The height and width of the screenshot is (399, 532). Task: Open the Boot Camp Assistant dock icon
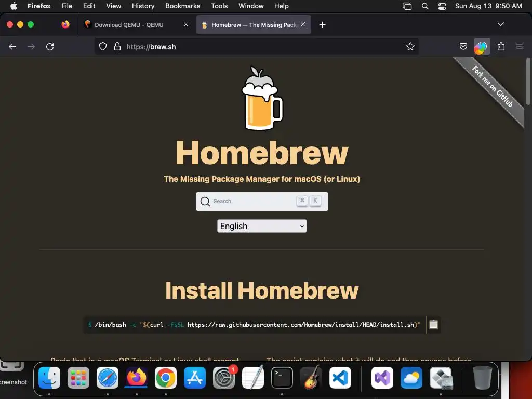pyautogui.click(x=441, y=378)
